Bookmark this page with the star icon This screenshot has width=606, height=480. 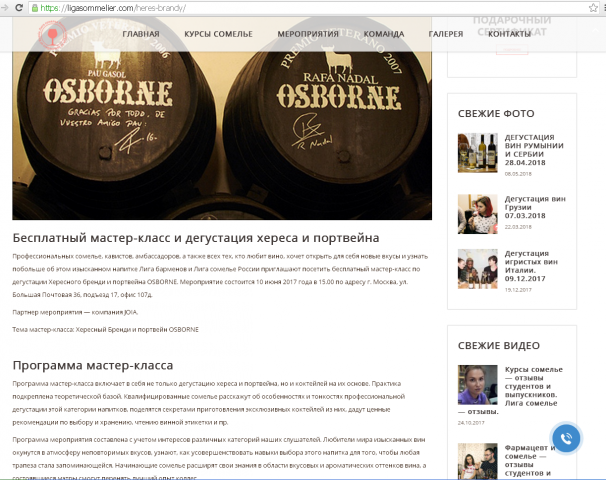click(x=593, y=8)
